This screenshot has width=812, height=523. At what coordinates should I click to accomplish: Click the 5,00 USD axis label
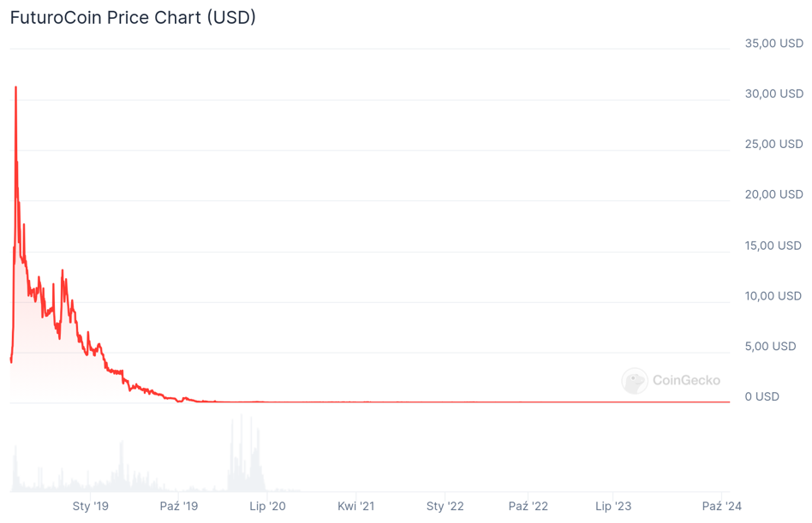[x=771, y=346]
